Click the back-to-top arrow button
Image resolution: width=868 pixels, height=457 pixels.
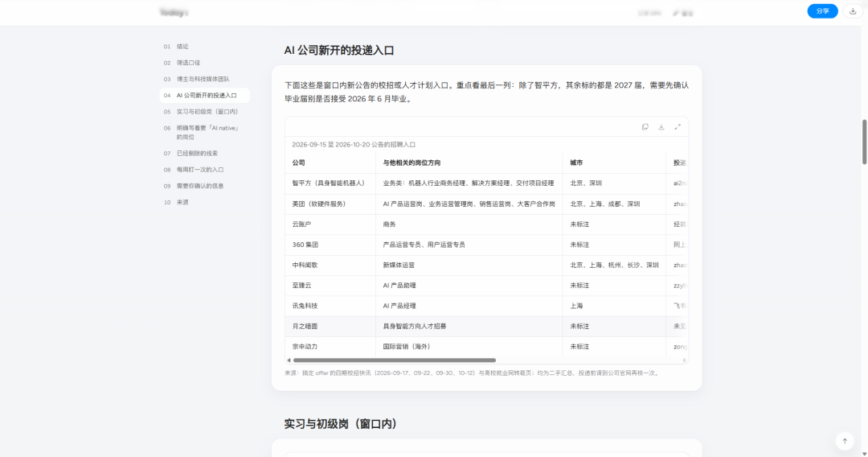[845, 441]
